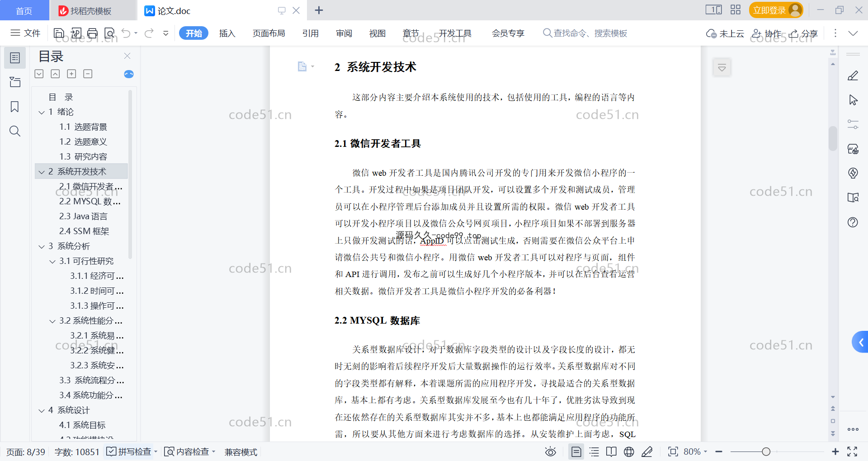Collapse the 3.2 系统性能分 node
The width and height of the screenshot is (868, 461).
click(x=52, y=321)
